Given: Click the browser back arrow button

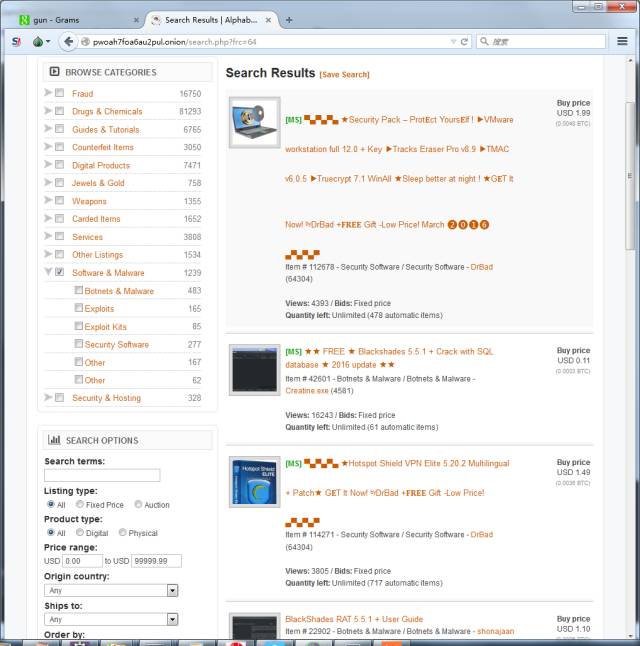Looking at the screenshot, I should click(x=68, y=42).
